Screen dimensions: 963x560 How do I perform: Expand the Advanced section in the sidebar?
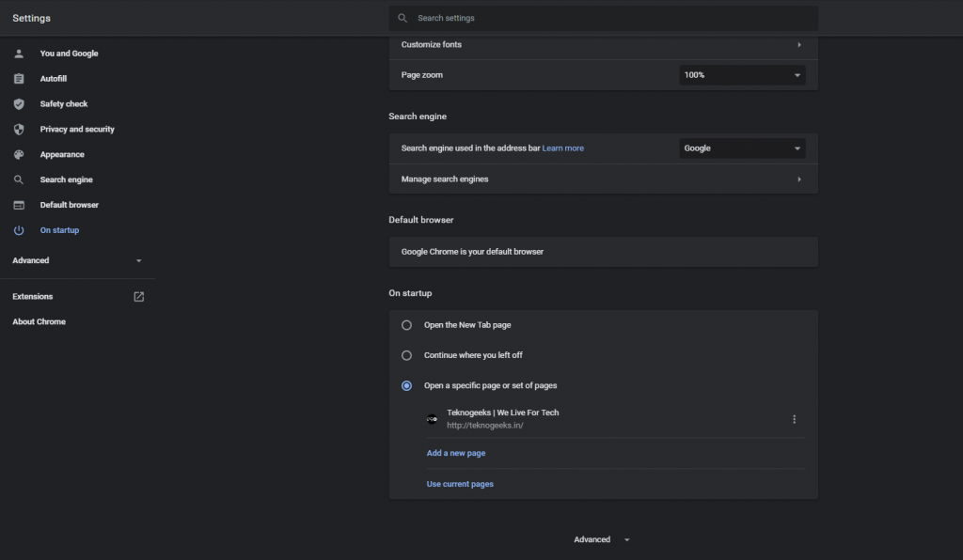tap(77, 260)
